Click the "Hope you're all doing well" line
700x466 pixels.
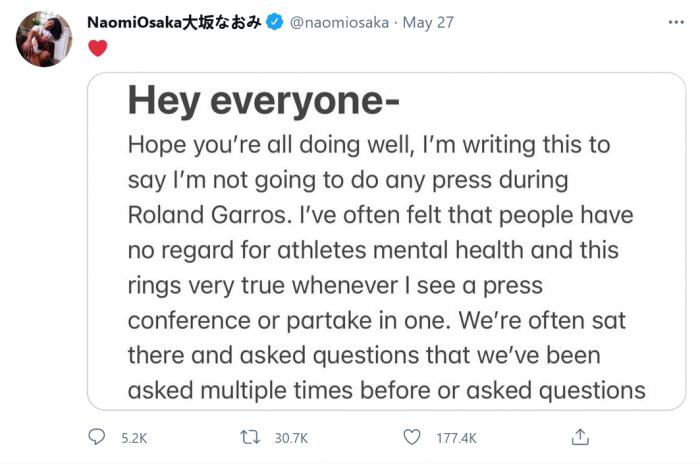[369, 146]
